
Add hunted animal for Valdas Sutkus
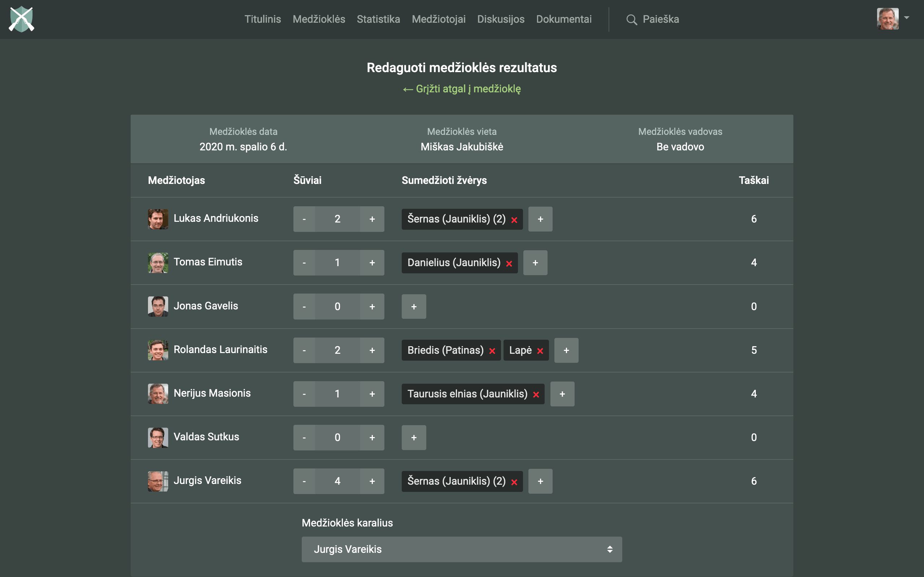pos(414,437)
